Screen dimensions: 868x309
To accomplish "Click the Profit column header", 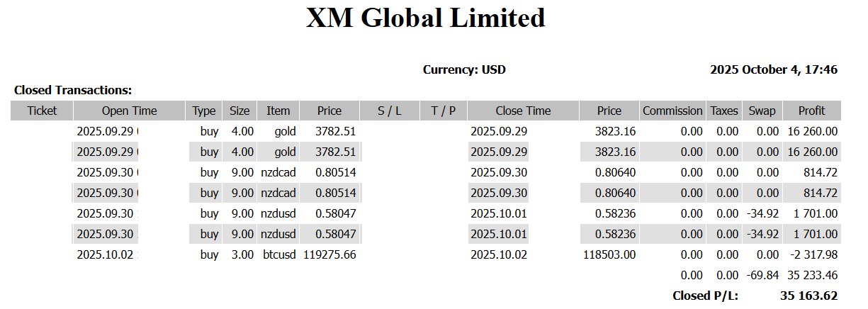I will [x=811, y=111].
